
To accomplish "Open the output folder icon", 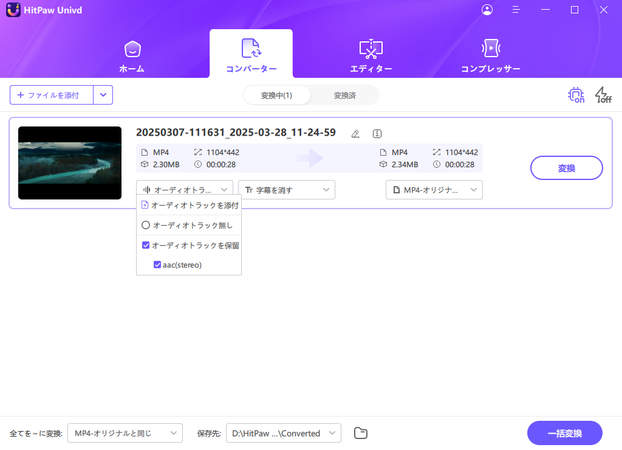I will click(361, 433).
